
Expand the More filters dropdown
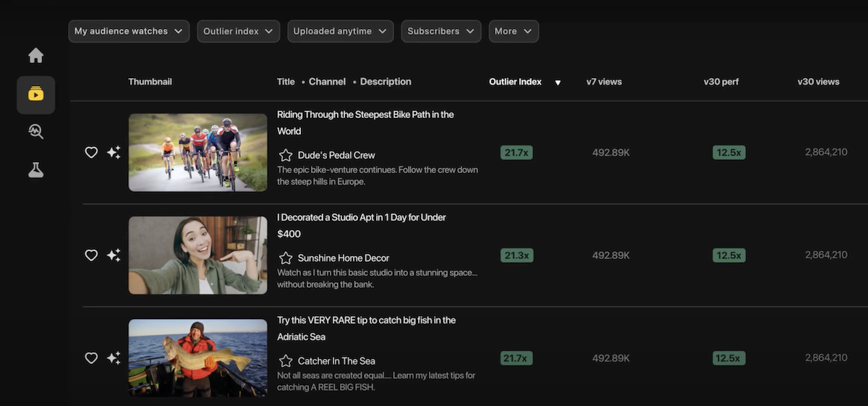click(513, 31)
